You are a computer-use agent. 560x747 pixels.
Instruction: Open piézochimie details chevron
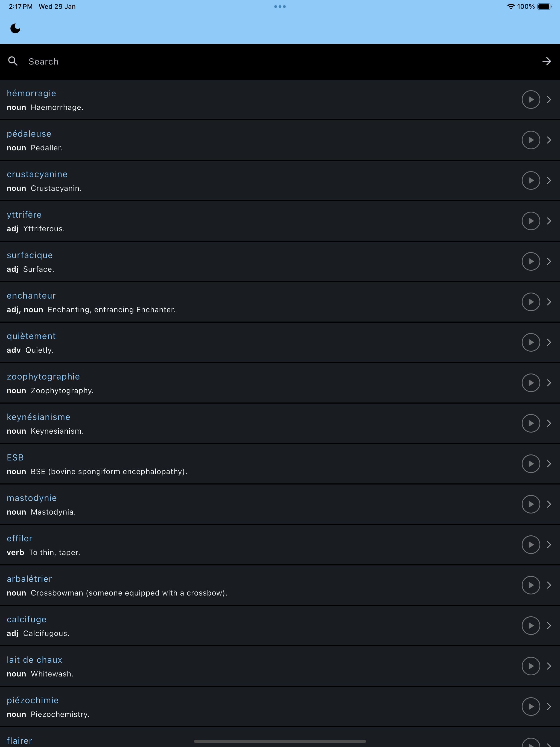[x=549, y=707]
